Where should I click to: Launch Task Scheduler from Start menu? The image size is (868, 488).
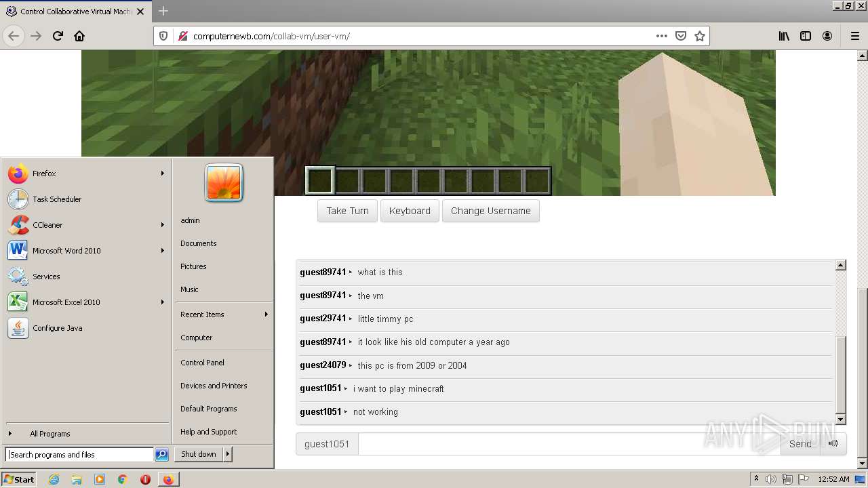(85, 199)
